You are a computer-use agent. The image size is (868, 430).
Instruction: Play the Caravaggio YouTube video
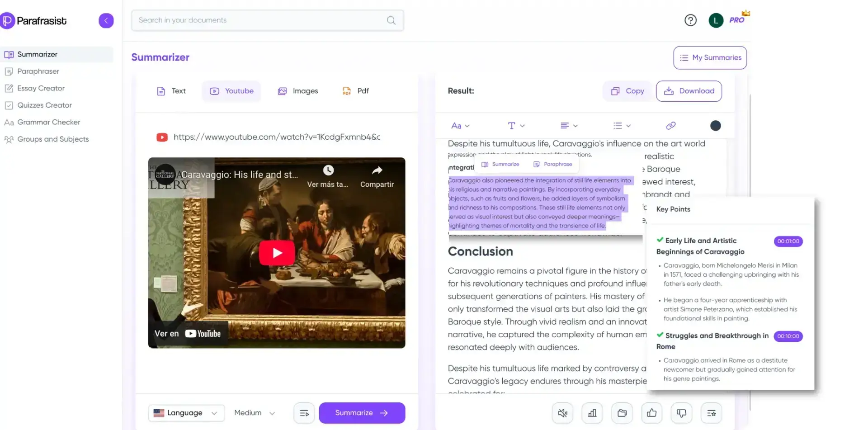click(x=277, y=253)
